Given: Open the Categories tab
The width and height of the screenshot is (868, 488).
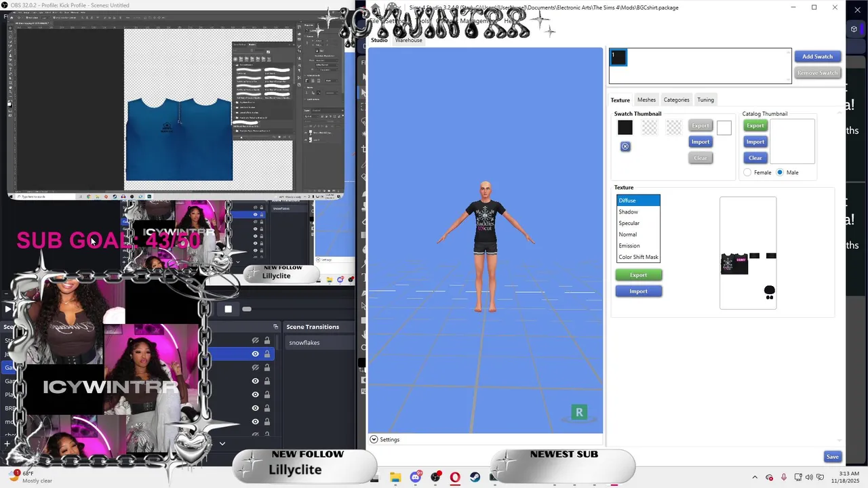Looking at the screenshot, I should 676,100.
